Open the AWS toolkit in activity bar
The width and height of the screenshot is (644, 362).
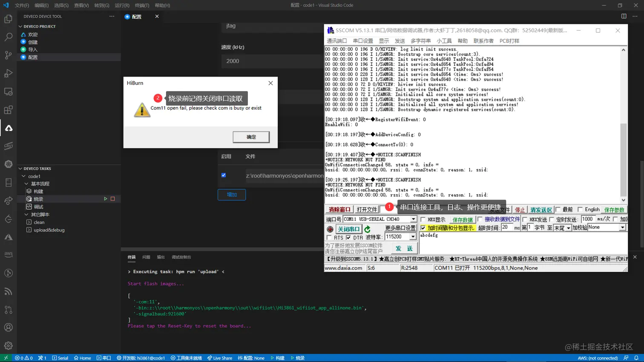coord(8,254)
